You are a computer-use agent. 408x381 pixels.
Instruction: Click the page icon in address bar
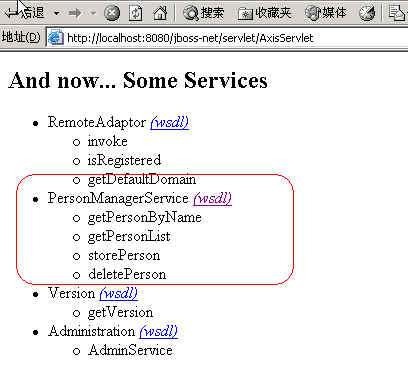click(x=55, y=38)
